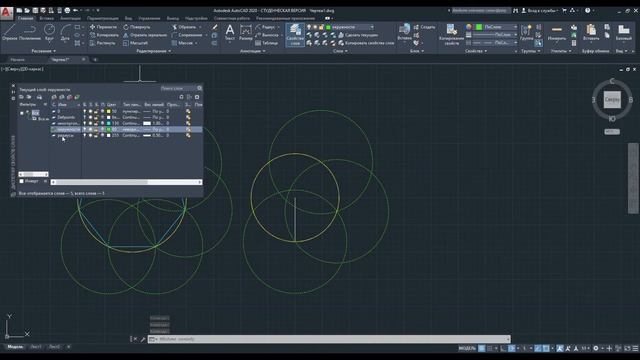Screen dimensions: 640x360
Task: Click the Копировать (Copy) tool
Action: point(104,35)
